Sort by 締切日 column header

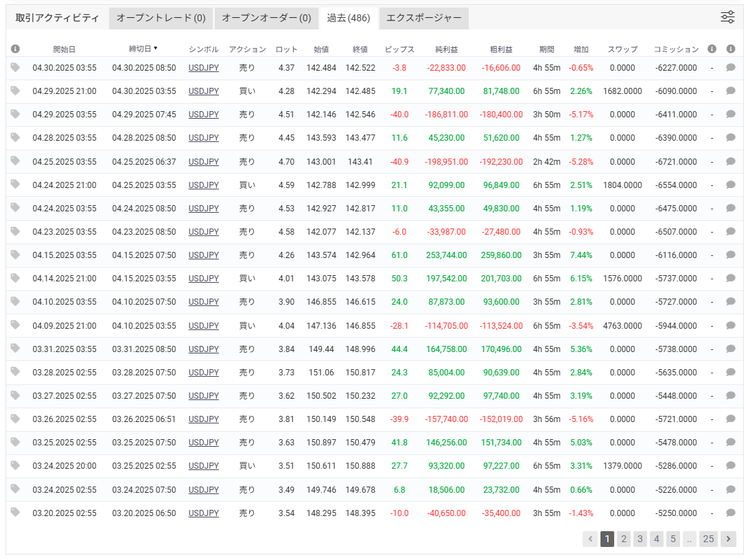click(143, 49)
